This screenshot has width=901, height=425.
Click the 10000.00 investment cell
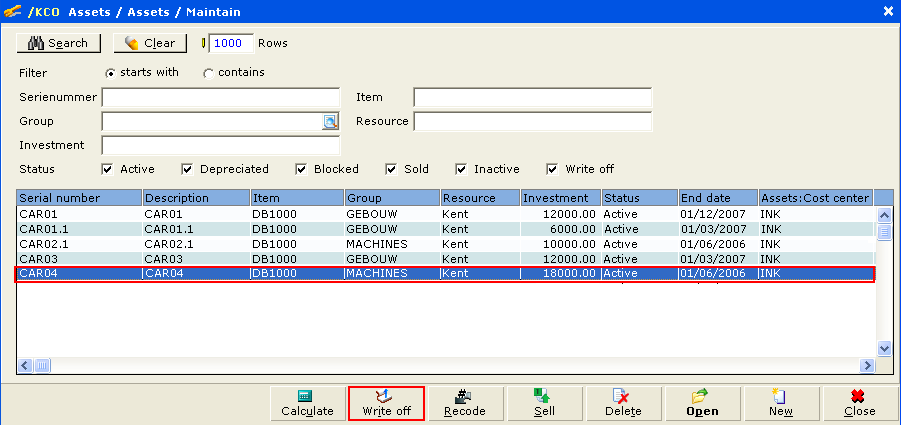tap(561, 244)
